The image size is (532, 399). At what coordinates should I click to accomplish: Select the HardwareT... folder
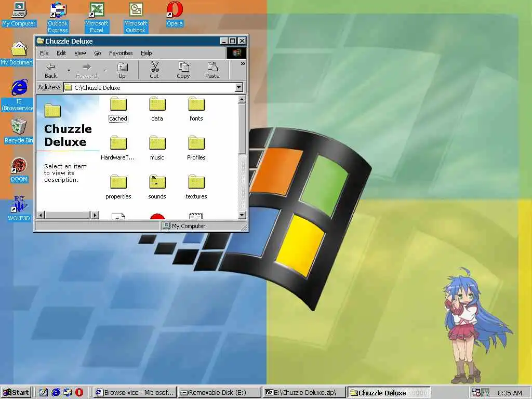point(118,148)
